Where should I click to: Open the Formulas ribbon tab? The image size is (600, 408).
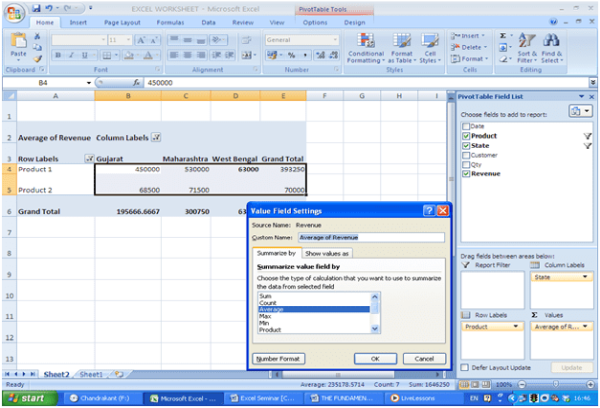pos(170,21)
